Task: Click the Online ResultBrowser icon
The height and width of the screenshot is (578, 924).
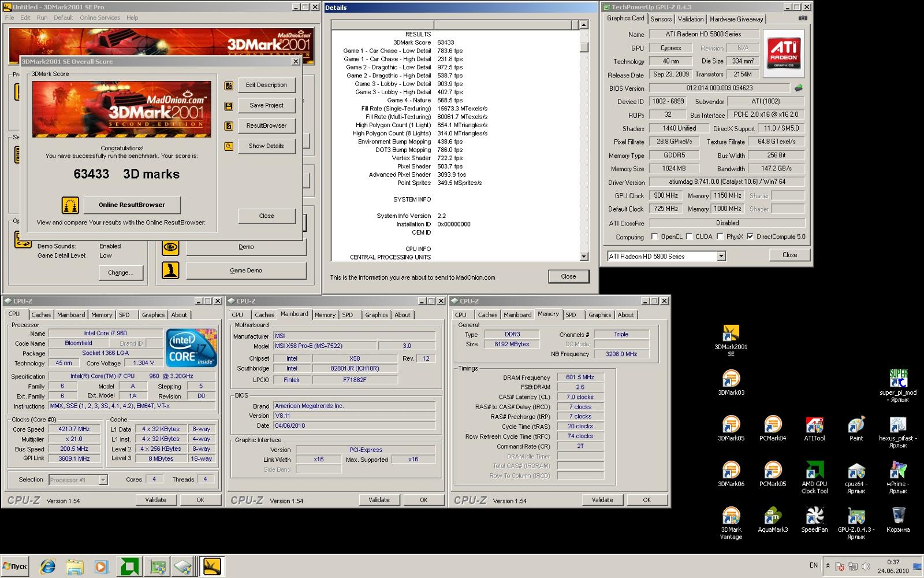Action: click(70, 205)
